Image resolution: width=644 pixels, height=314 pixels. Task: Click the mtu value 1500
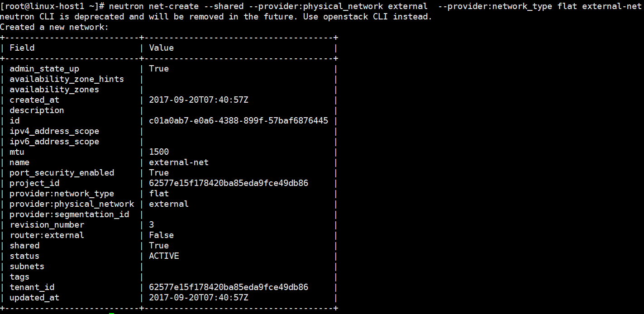coord(159,152)
